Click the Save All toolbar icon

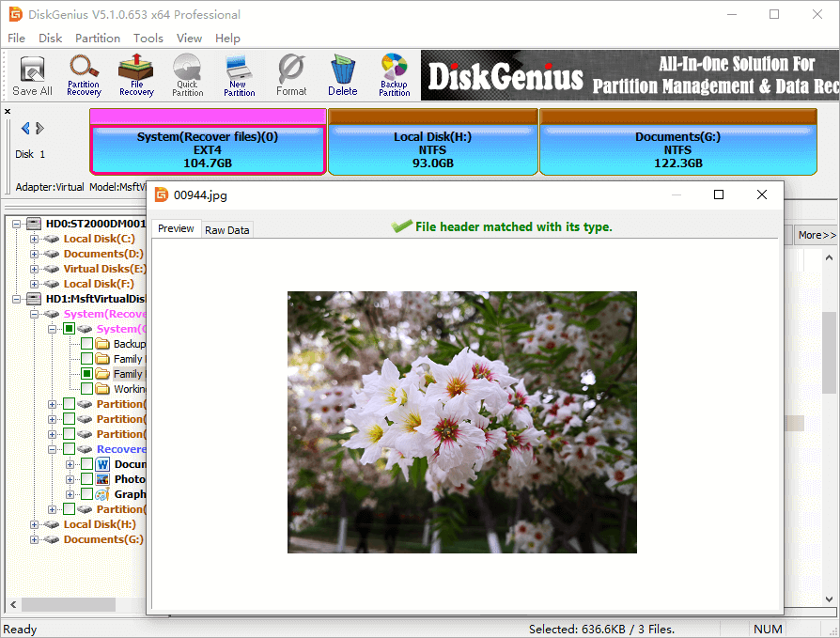(x=32, y=75)
